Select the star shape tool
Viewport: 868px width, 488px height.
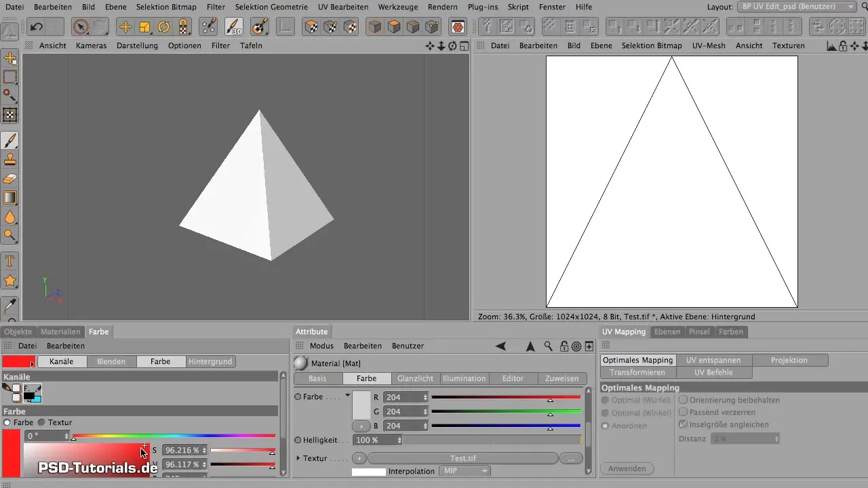10,280
